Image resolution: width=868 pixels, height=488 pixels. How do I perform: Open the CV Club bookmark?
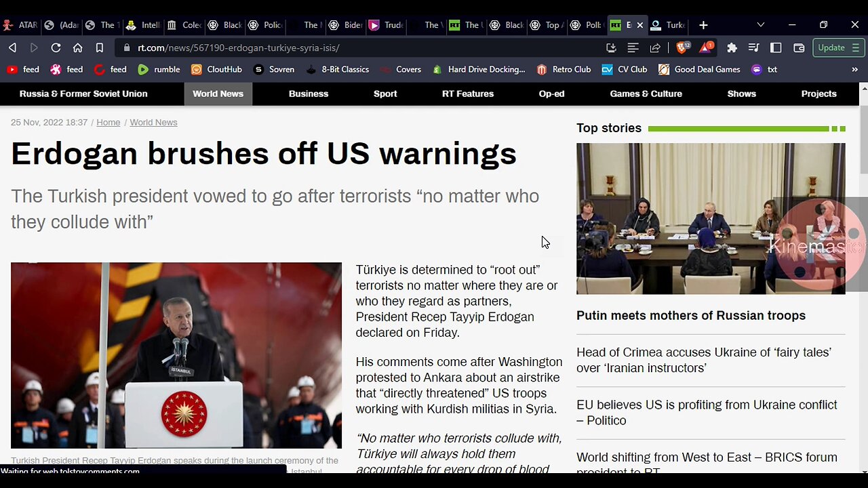coord(624,69)
